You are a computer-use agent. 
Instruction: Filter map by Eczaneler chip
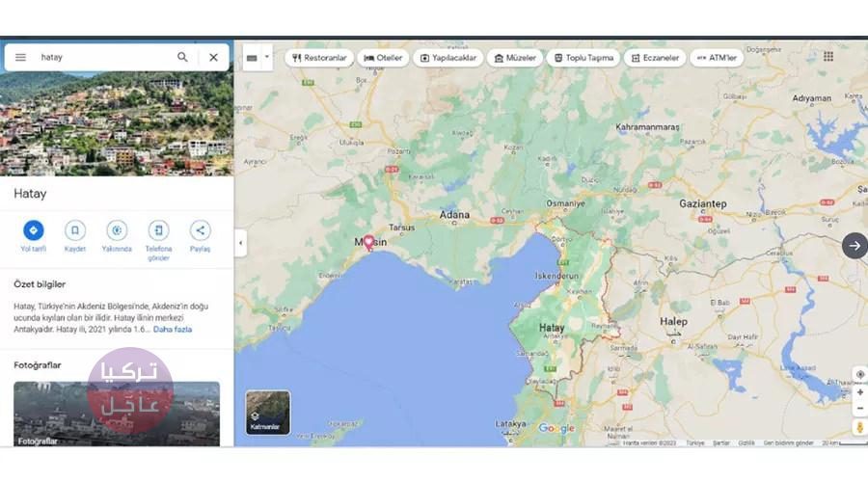point(655,58)
